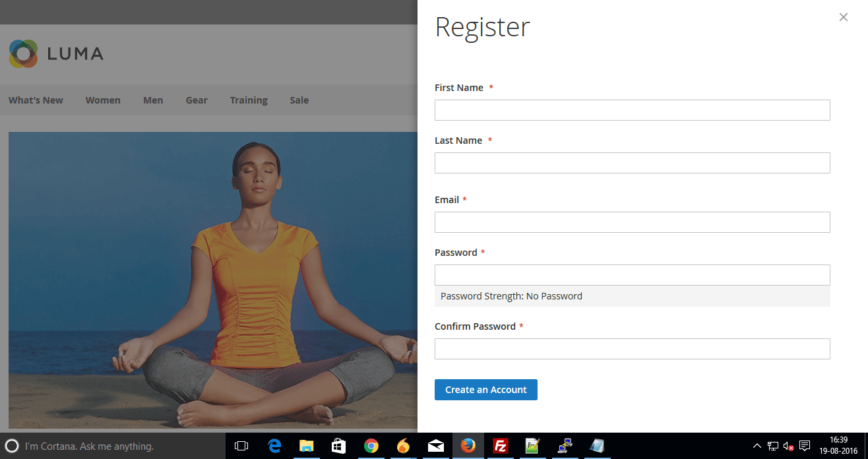Screen dimensions: 868x459
Task: Click into the Email field
Action: pyautogui.click(x=632, y=222)
